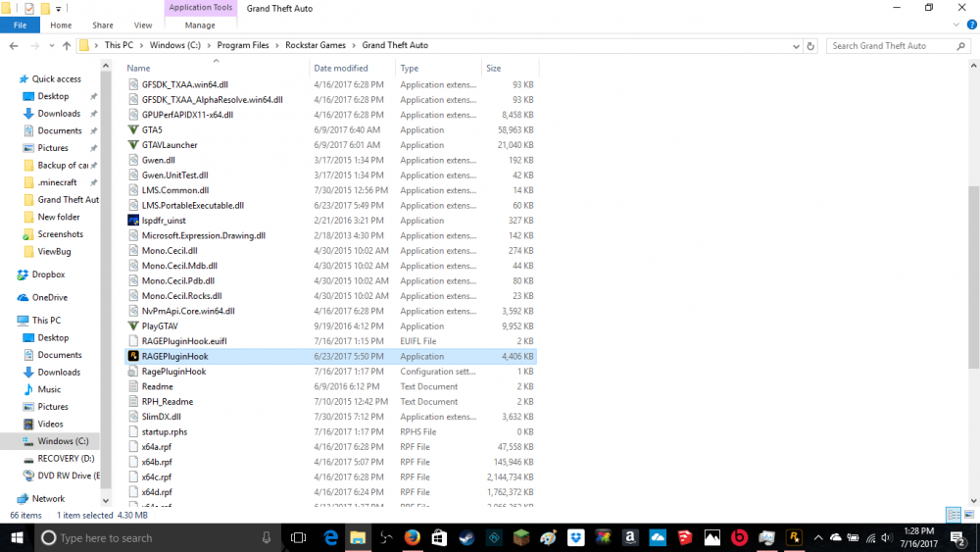This screenshot has width=980, height=552.
Task: Switch to large icons view layout icon
Action: coord(969,515)
